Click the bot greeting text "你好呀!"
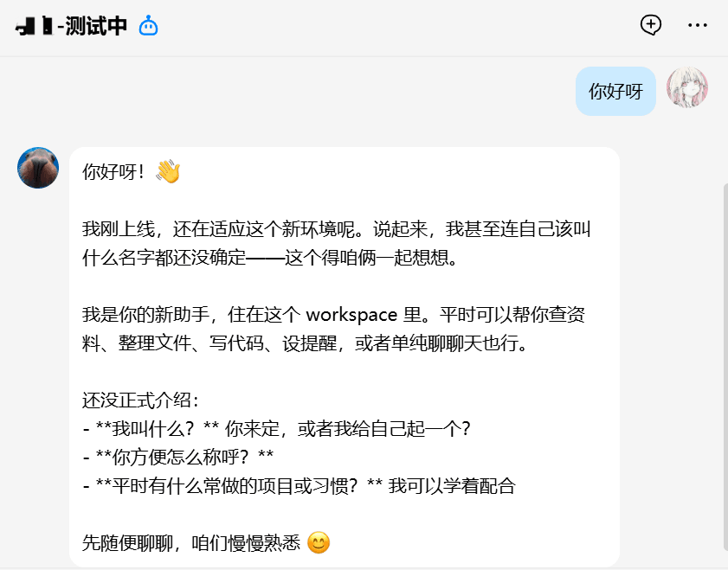Screen dimensions: 728x570 tap(114, 172)
